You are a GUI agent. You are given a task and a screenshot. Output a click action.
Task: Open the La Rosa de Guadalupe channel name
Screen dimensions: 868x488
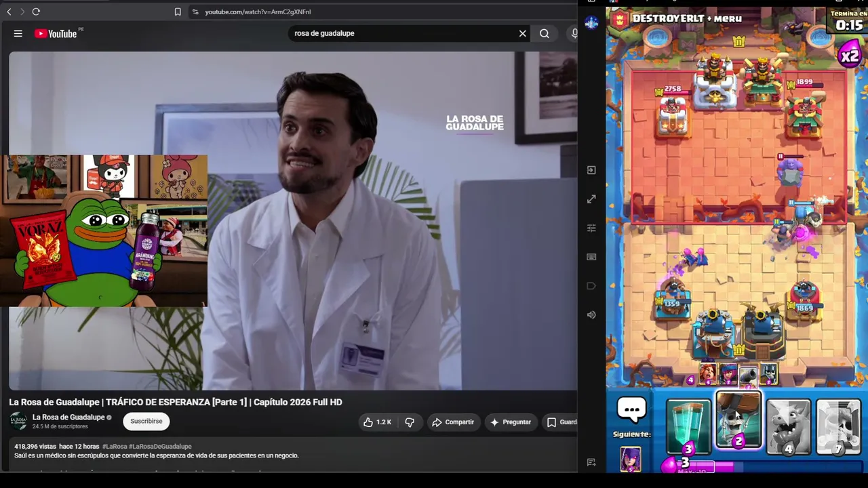(68, 417)
